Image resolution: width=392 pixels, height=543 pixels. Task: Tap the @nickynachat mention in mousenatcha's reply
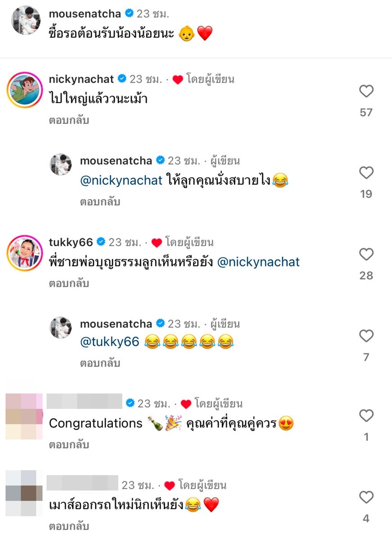121,180
